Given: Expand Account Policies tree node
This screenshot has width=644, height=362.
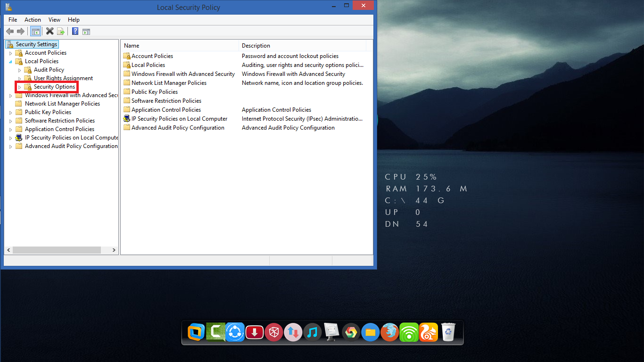Looking at the screenshot, I should (x=11, y=53).
